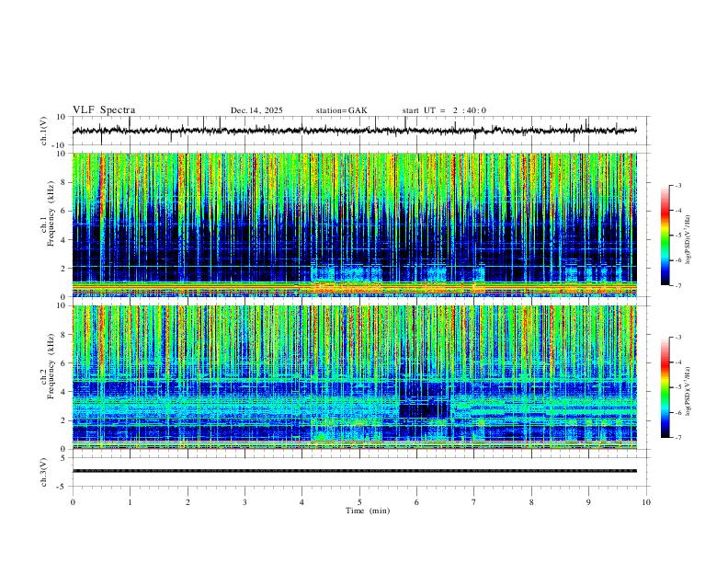Click the "7" minute tick on Time axis
This screenshot has height=563, width=728.
[x=474, y=502]
